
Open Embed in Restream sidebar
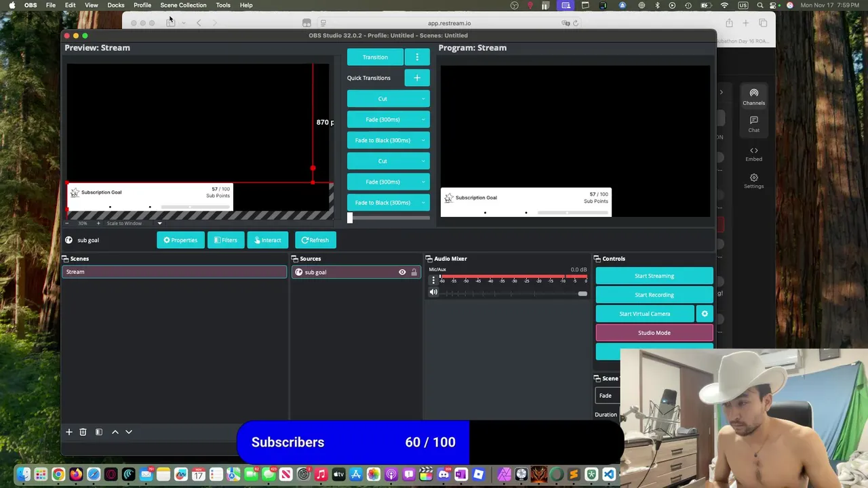pos(753,154)
